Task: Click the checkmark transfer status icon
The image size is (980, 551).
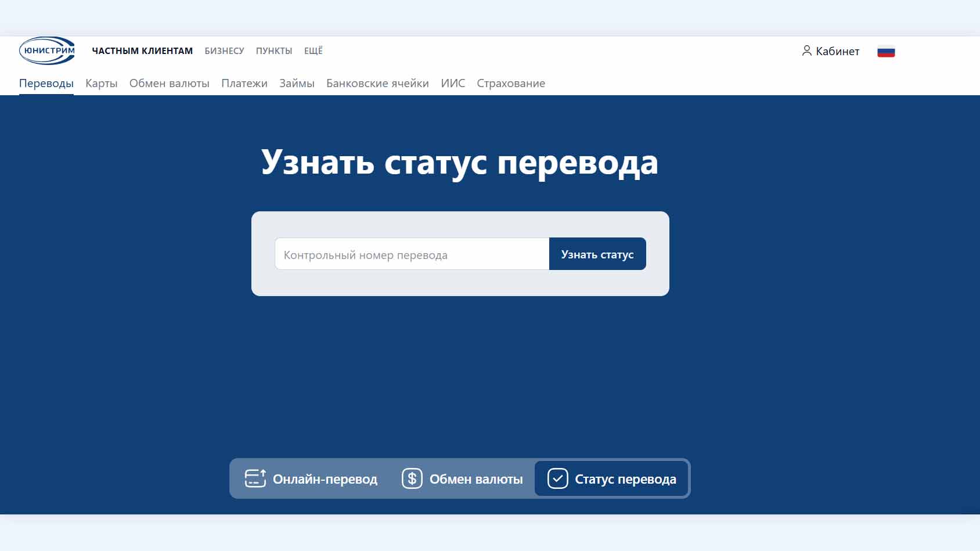Action: 557,478
